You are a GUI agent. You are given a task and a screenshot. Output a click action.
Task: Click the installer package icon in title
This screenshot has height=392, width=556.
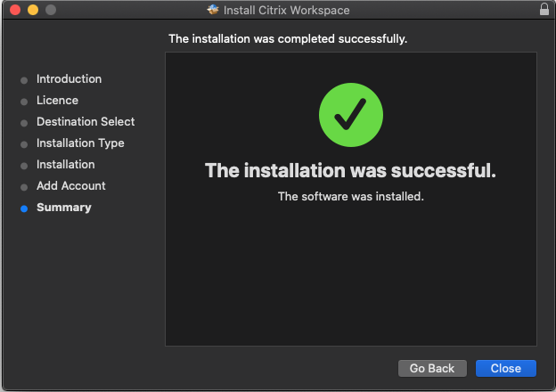[213, 10]
